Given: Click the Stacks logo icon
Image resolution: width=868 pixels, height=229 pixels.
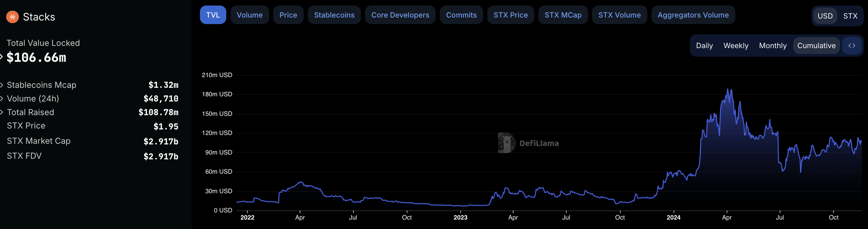Looking at the screenshot, I should (12, 17).
